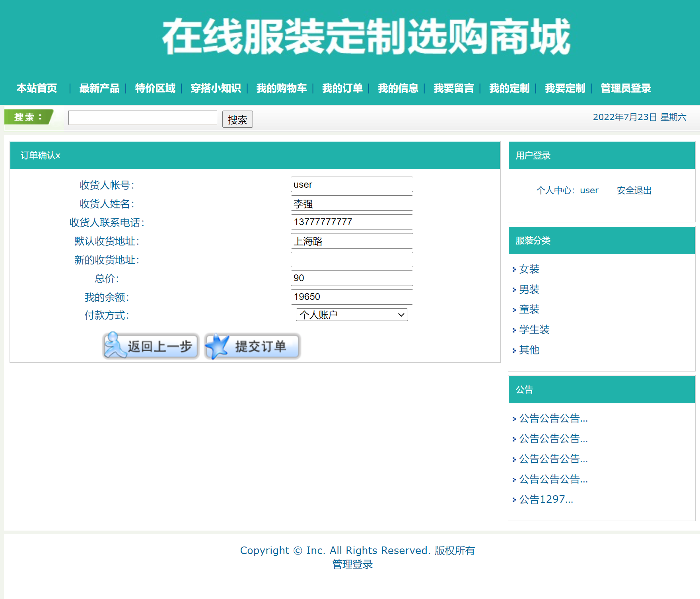
Task: Open the 付款方式 payment method dropdown
Action: tap(352, 315)
